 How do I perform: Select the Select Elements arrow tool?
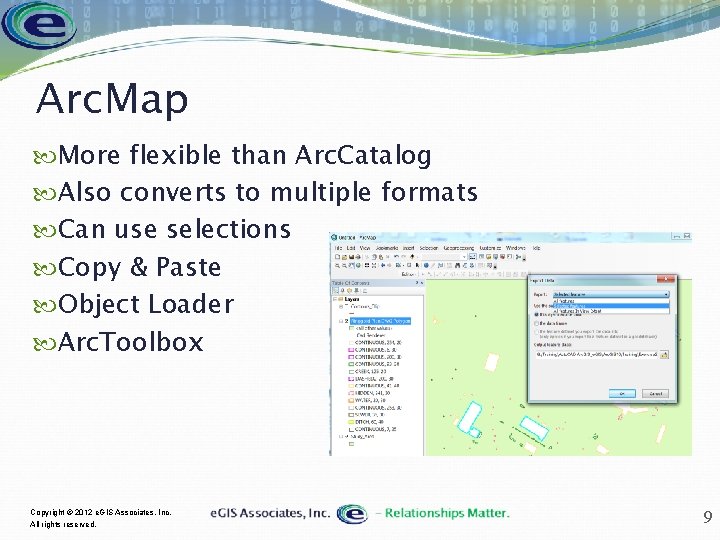[417, 265]
